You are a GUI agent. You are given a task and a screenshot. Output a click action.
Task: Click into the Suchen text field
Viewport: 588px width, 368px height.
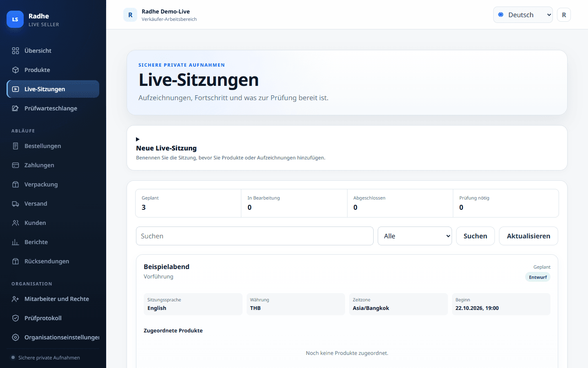254,236
